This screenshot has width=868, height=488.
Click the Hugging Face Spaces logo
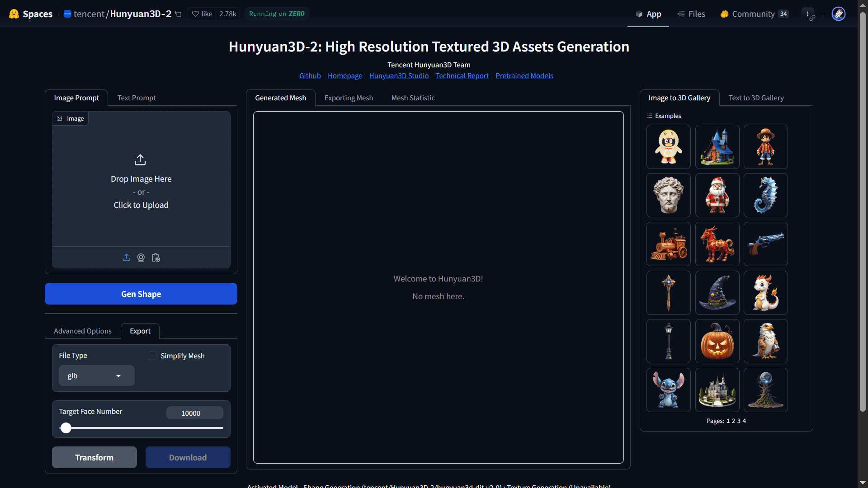pyautogui.click(x=14, y=14)
